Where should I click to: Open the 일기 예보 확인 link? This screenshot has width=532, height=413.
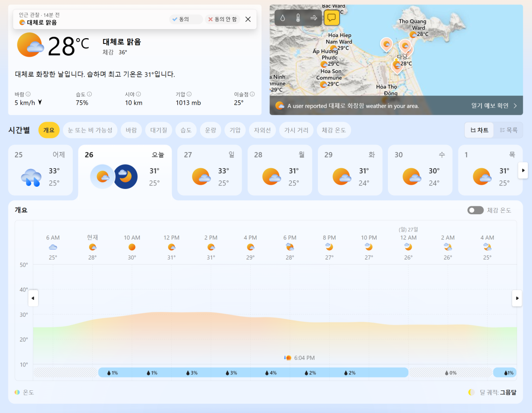click(x=494, y=106)
